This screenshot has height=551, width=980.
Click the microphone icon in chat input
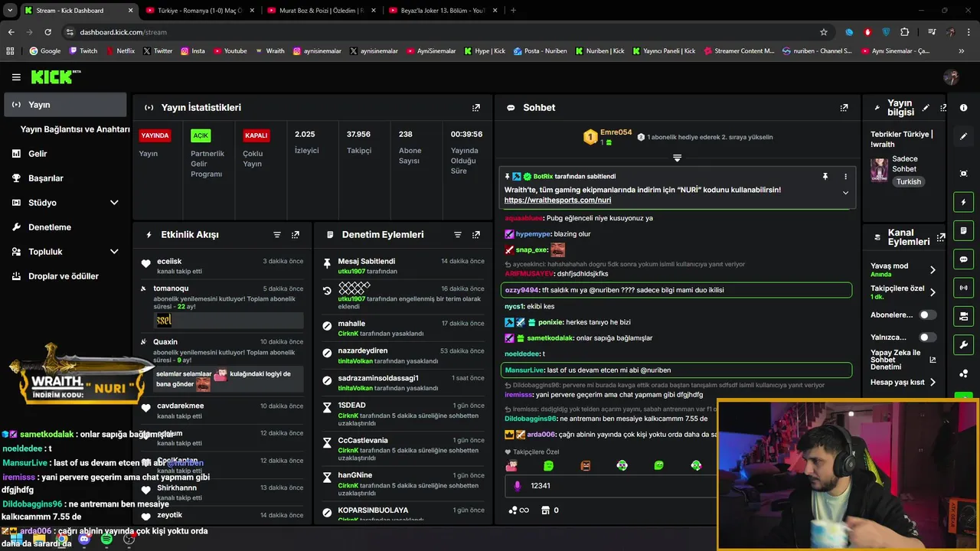517,486
